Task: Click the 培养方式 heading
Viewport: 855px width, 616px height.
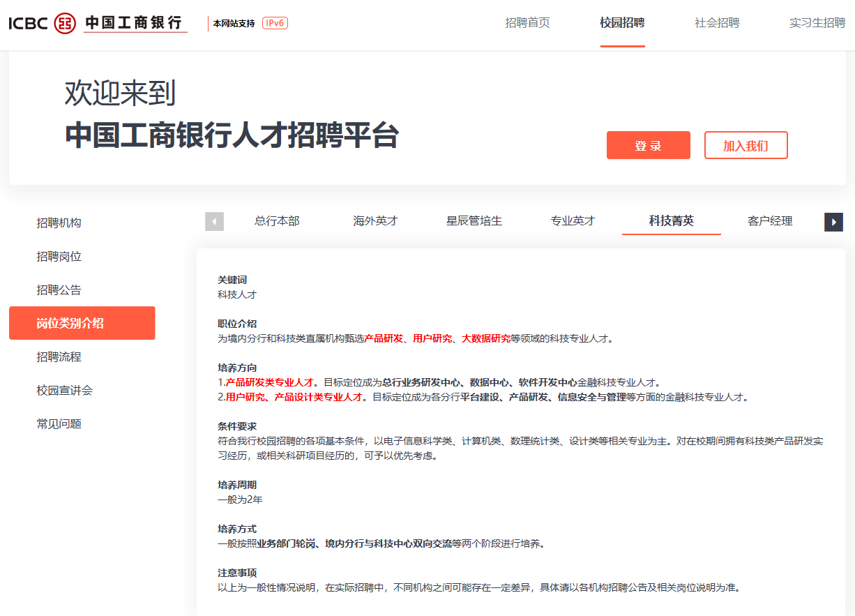Action: coord(237,529)
